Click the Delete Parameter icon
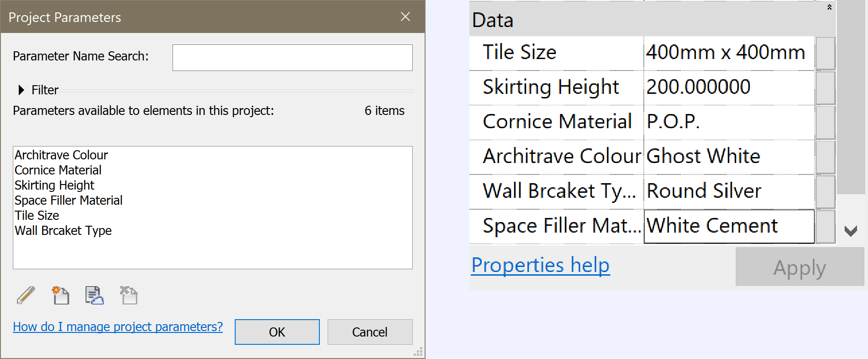868x359 pixels. click(129, 295)
